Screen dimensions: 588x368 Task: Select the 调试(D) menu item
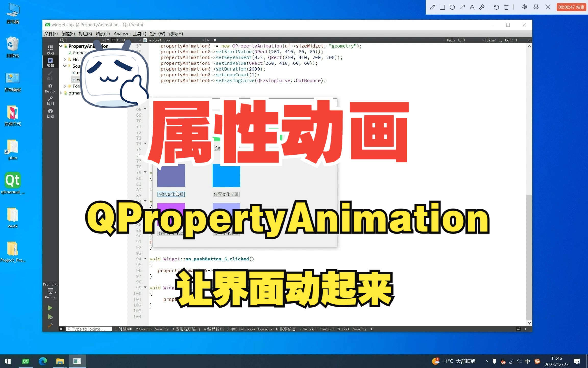[x=102, y=33]
